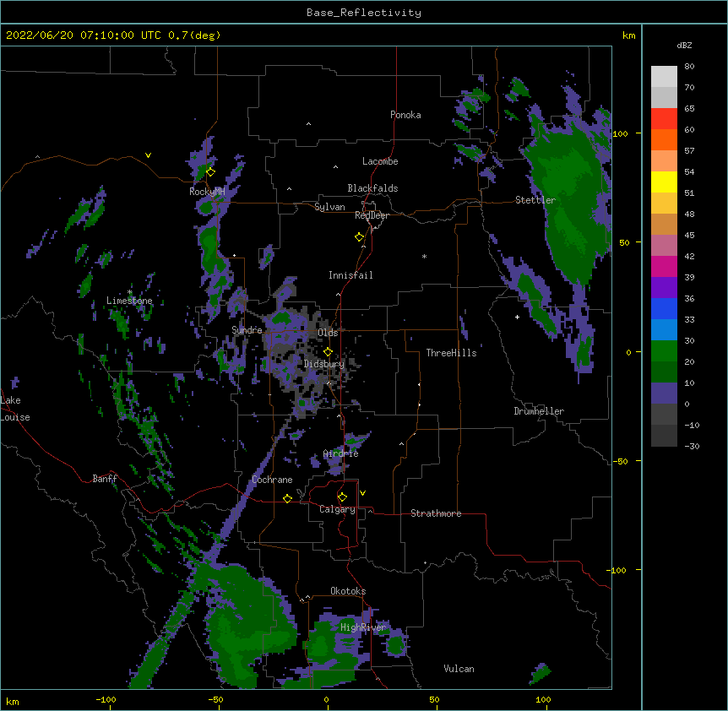Click the Didsbury city label
The height and width of the screenshot is (711, 728).
click(x=324, y=364)
